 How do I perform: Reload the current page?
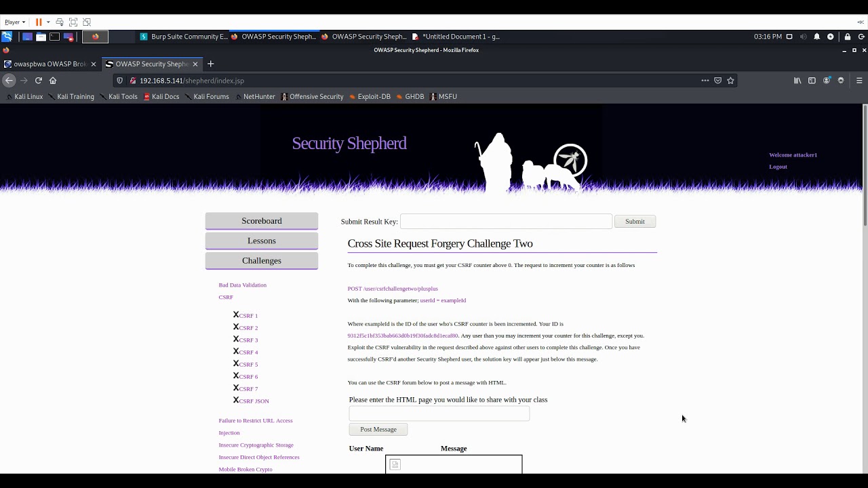pyautogui.click(x=39, y=80)
